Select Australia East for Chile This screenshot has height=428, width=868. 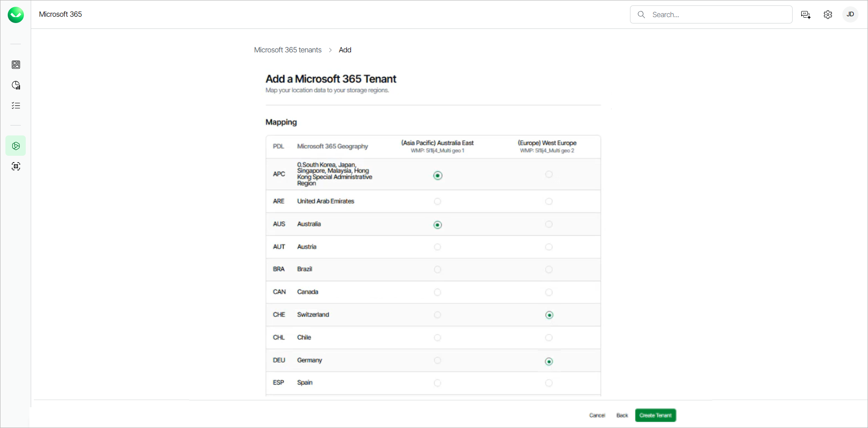coord(437,338)
